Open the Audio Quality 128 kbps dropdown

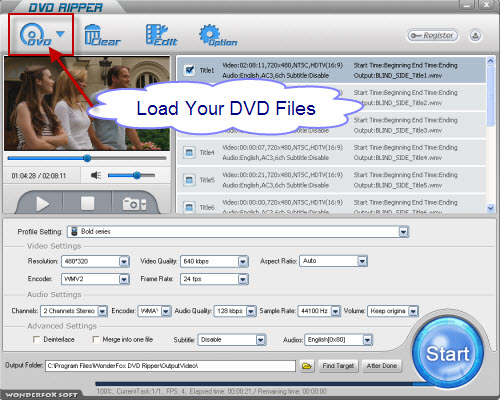tap(251, 311)
